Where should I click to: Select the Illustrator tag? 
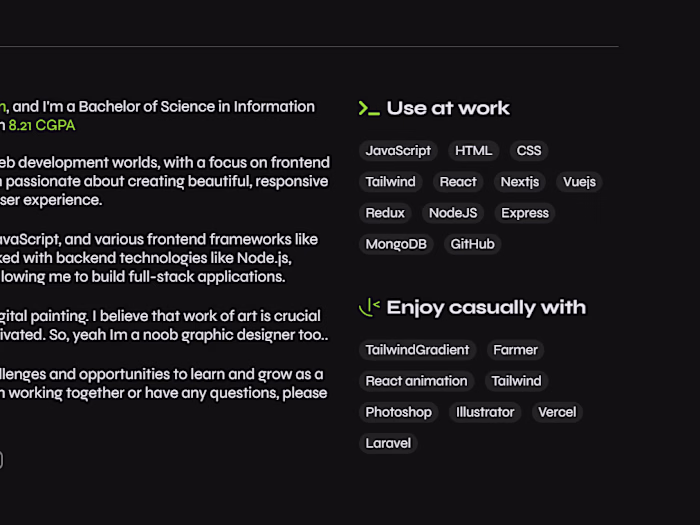[485, 412]
